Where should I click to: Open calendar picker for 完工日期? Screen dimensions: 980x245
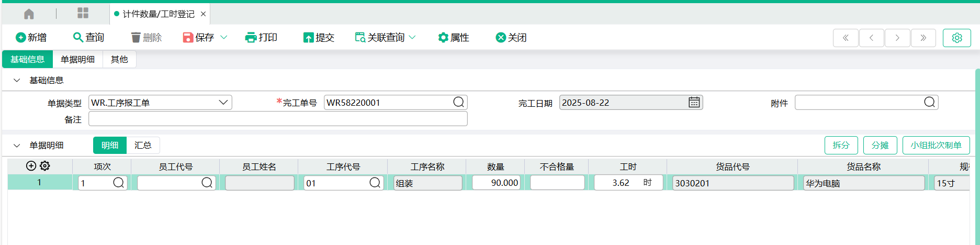click(x=694, y=103)
